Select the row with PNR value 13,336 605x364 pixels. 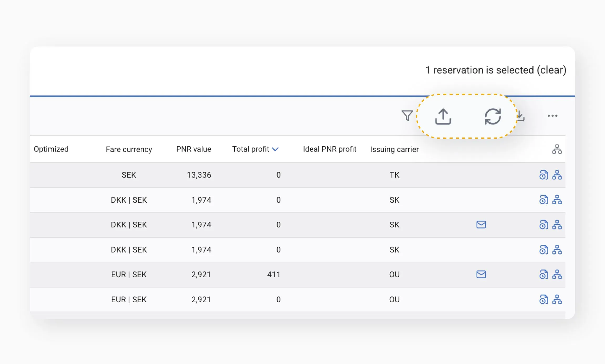(x=199, y=175)
